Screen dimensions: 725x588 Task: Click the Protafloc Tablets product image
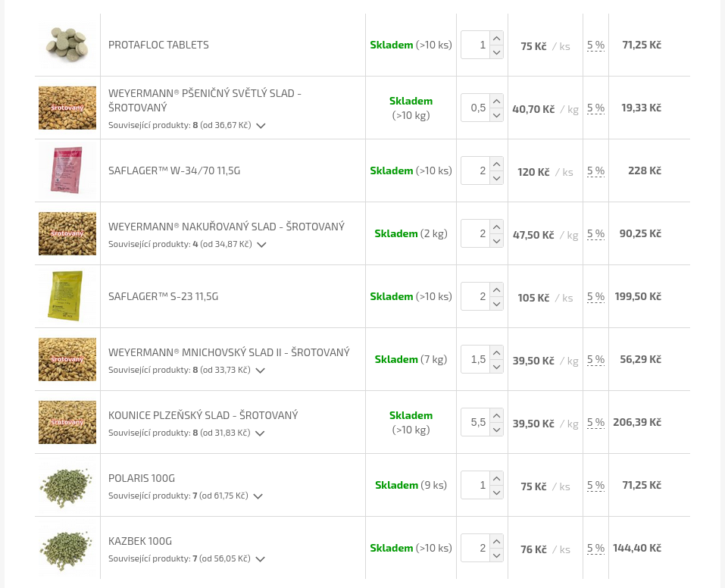point(67,45)
